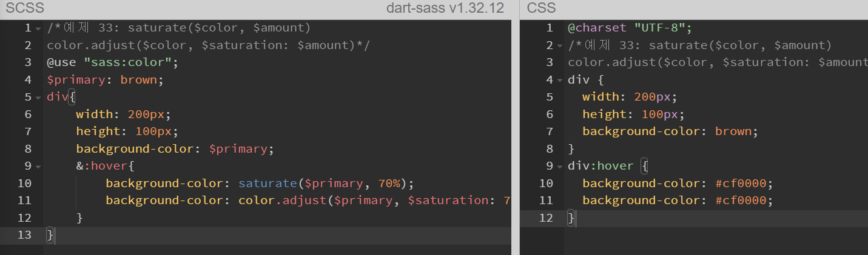
Task: Click the $primary: brown declaration
Action: point(106,80)
